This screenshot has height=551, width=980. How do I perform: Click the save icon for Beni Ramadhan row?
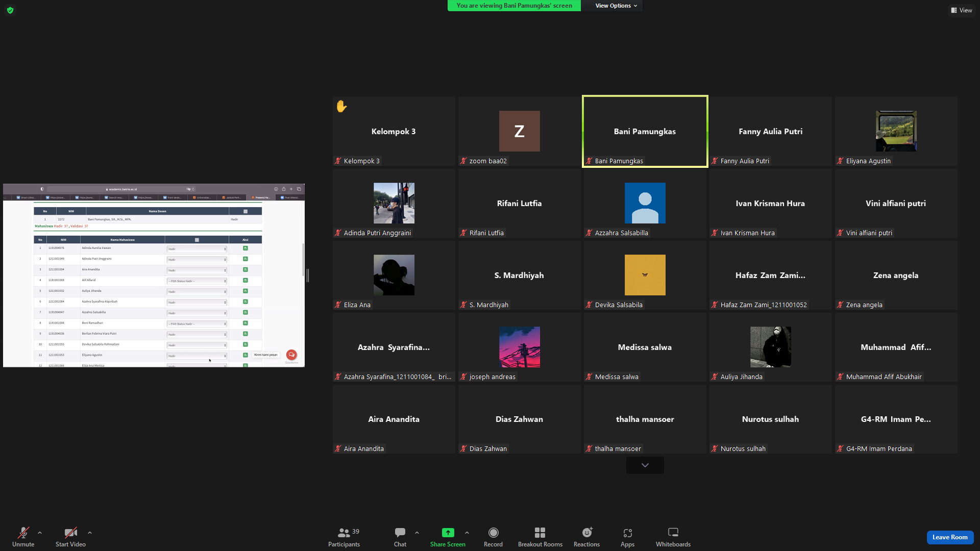click(x=246, y=323)
